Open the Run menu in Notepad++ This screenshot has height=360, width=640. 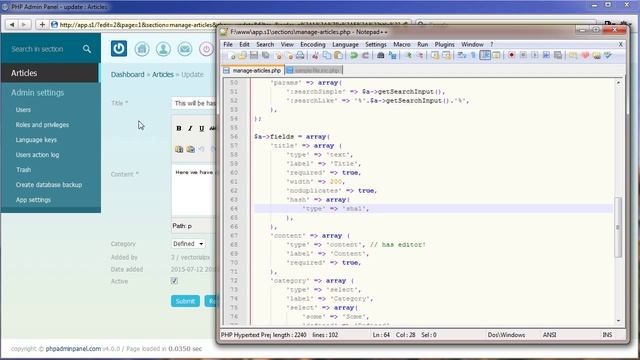coord(422,44)
